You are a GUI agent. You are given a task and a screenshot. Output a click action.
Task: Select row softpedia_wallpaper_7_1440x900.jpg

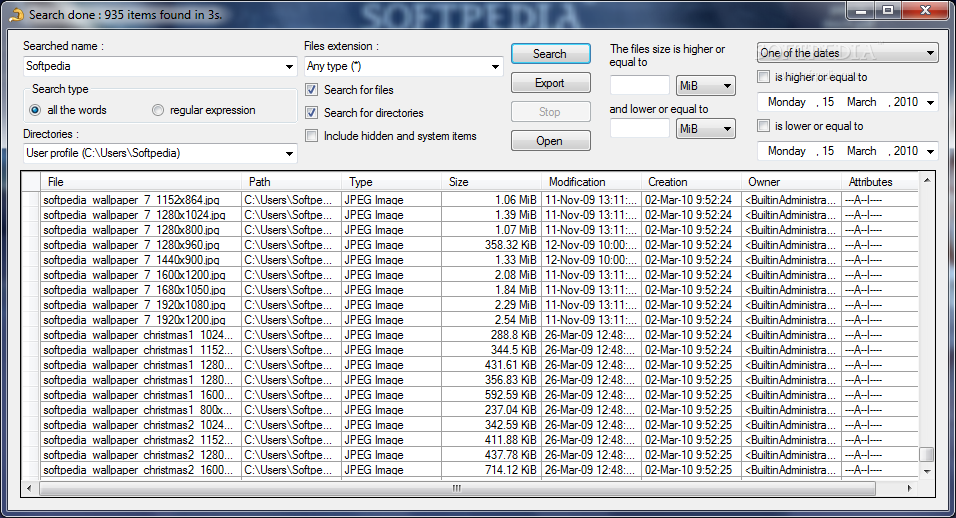tap(469, 260)
